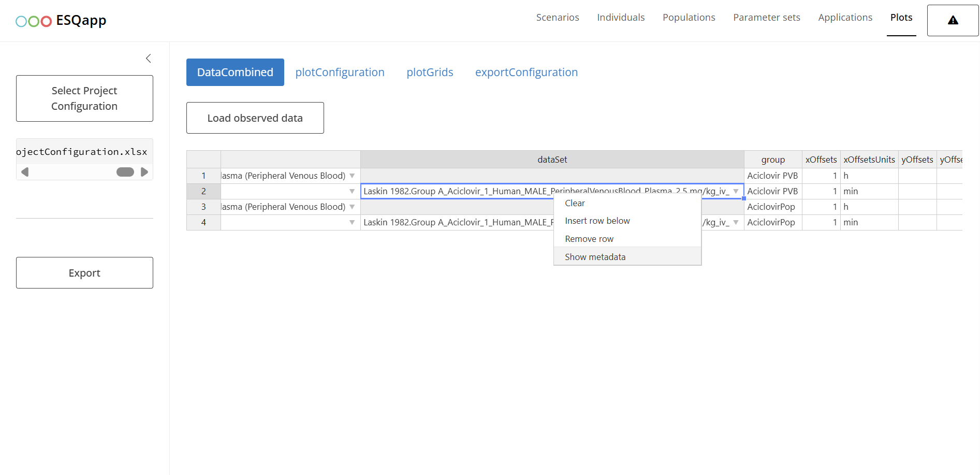The image size is (980, 475).
Task: Collapse the sidebar with the chevron arrow
Action: pyautogui.click(x=149, y=59)
